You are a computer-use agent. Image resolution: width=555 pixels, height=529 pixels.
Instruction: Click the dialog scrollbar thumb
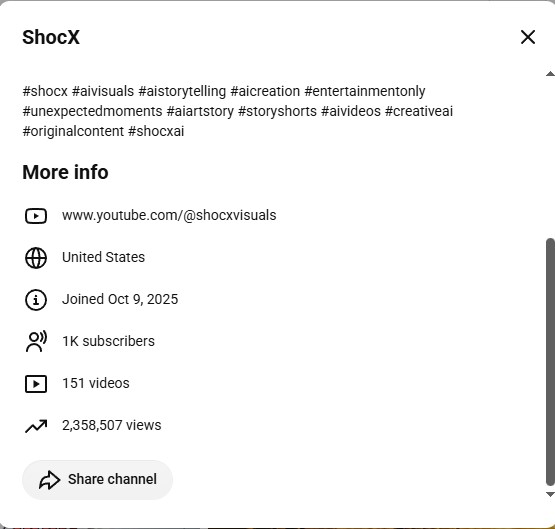tap(550, 362)
